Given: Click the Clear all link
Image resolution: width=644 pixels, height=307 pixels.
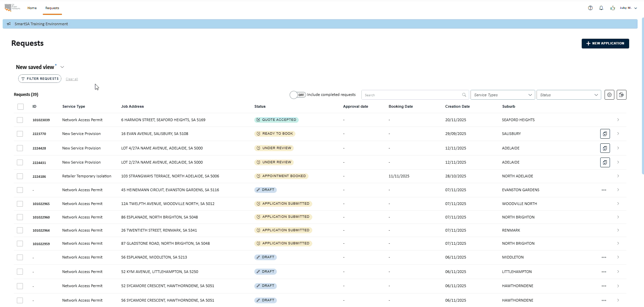Looking at the screenshot, I should pos(72,79).
